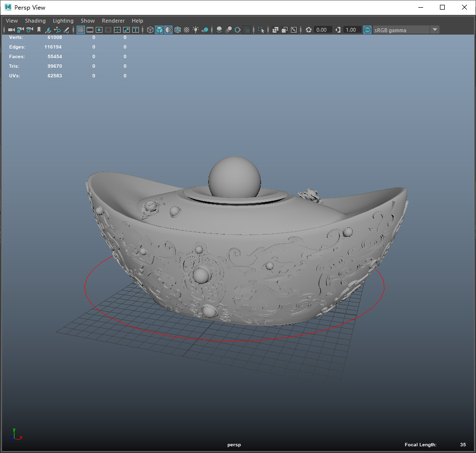Click the Focal Length value 35
476x453 pixels.
click(463, 444)
